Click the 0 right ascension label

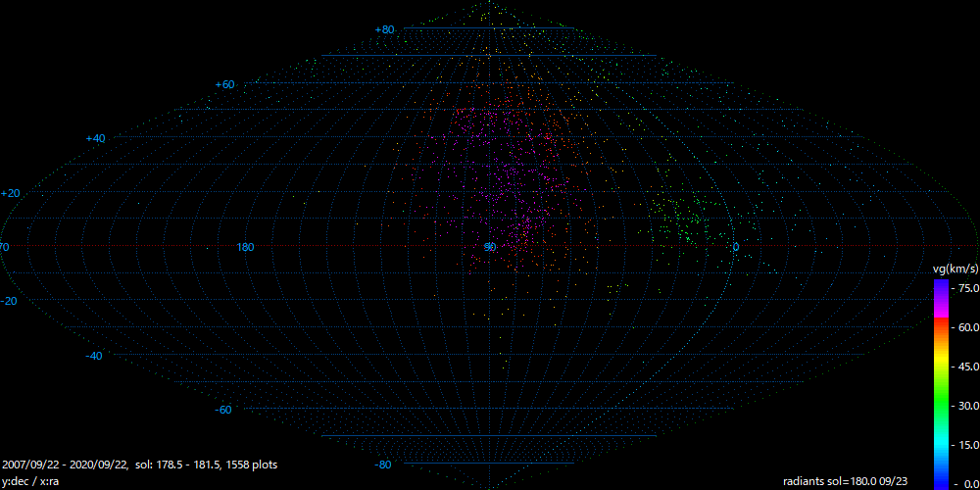[x=736, y=247]
